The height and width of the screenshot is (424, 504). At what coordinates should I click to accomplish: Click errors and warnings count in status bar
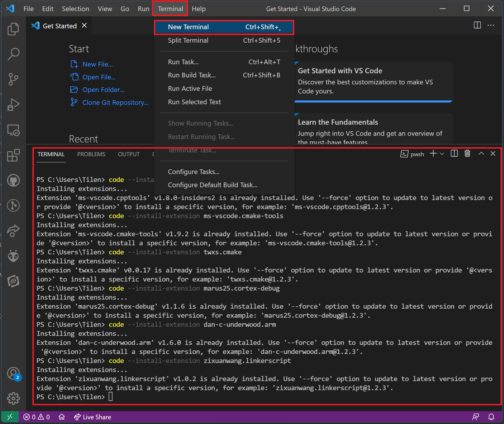coord(37,417)
